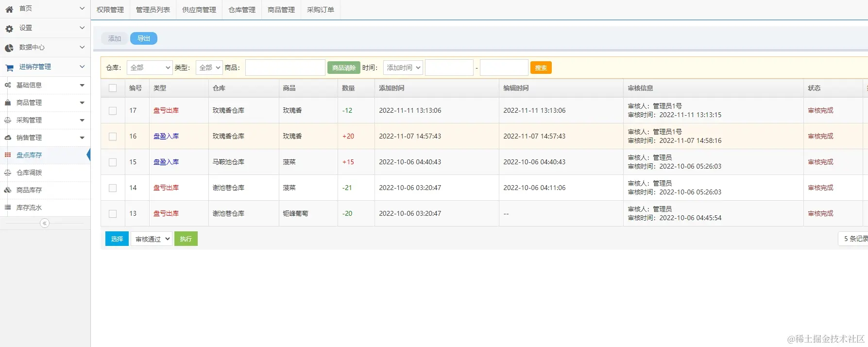Switch to the 权限管理 tab
The width and height of the screenshot is (868, 347).
(110, 10)
